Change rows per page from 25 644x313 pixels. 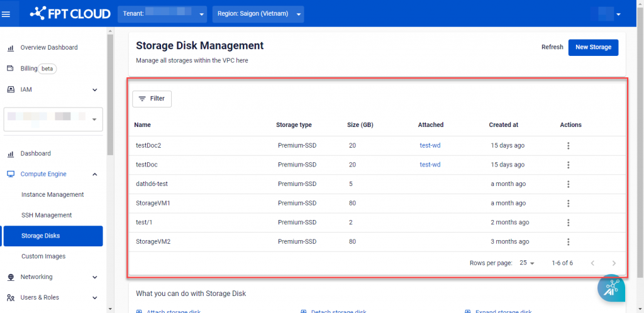526,263
